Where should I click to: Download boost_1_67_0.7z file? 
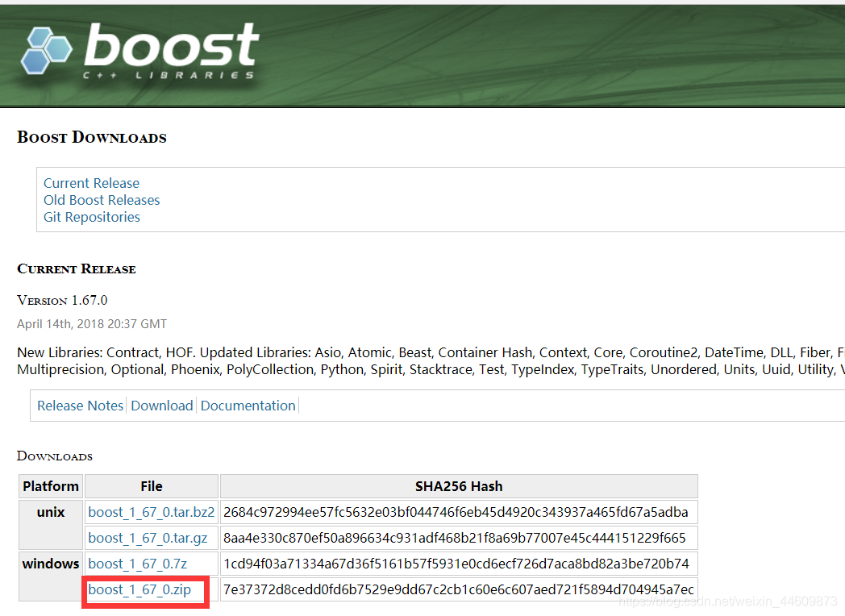click(x=137, y=564)
